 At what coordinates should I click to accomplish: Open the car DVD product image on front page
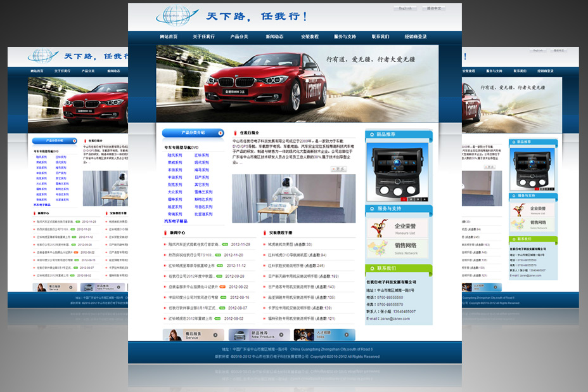click(397, 173)
